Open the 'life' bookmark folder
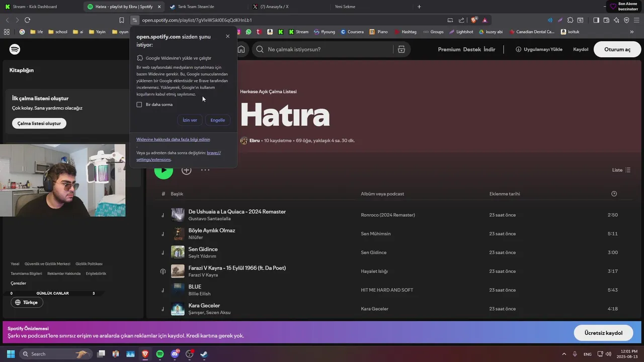 (36, 32)
